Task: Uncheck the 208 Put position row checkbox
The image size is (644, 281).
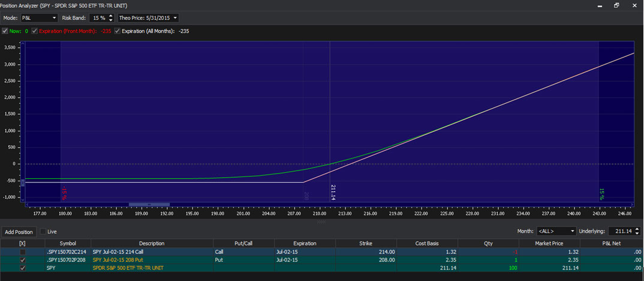Action: pyautogui.click(x=22, y=260)
